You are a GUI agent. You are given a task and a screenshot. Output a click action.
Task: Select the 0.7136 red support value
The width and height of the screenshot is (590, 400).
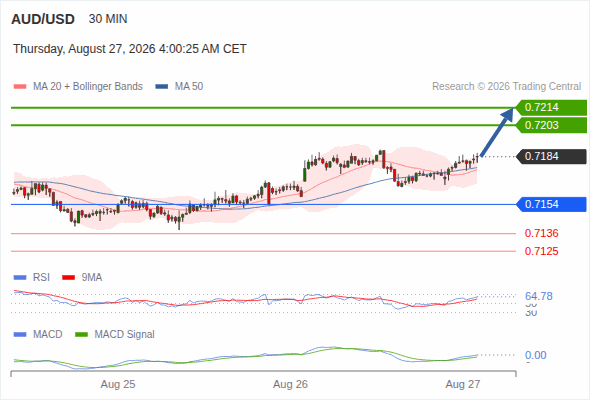541,233
